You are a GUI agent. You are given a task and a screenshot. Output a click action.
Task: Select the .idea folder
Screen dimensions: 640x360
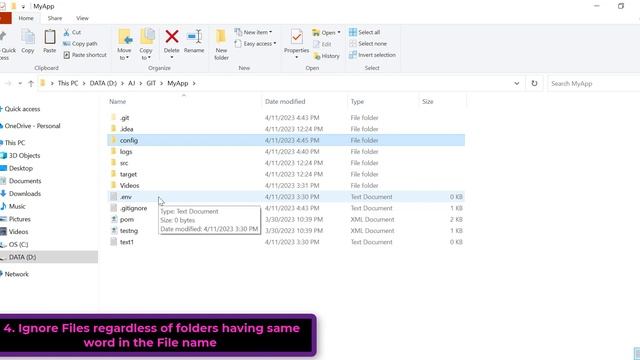[286, 129]
